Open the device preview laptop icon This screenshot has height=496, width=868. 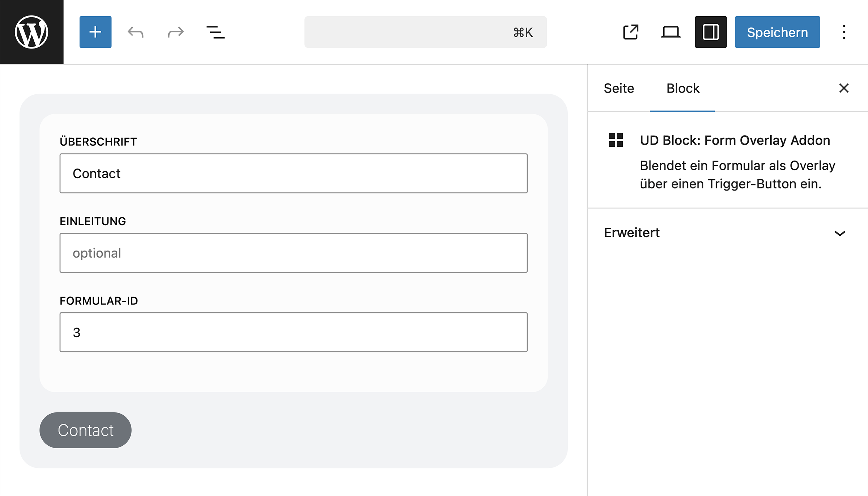[x=671, y=32]
